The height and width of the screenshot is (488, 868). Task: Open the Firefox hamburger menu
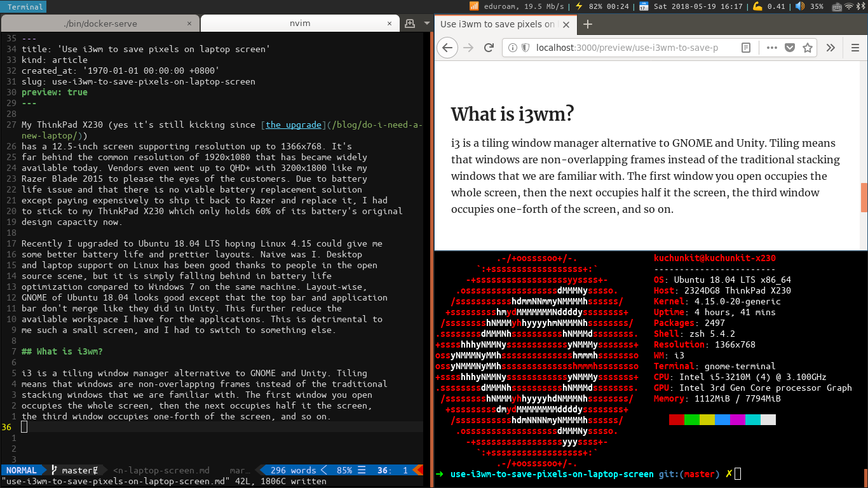(x=855, y=48)
